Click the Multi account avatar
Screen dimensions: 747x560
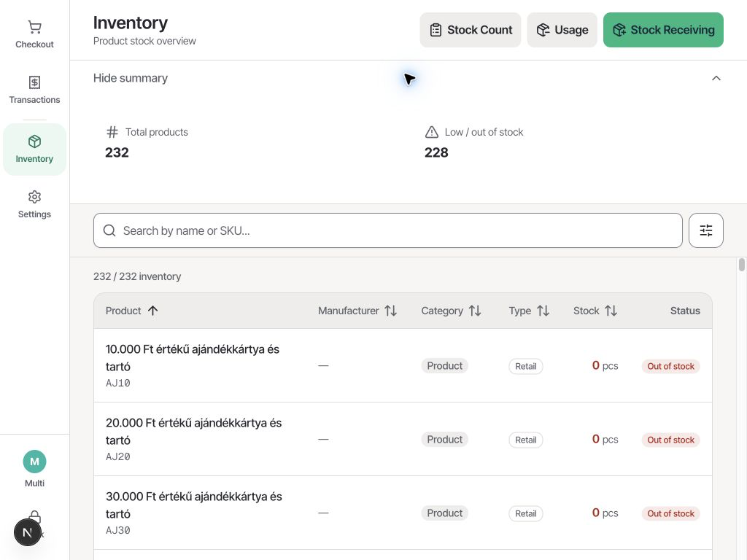[x=34, y=462]
